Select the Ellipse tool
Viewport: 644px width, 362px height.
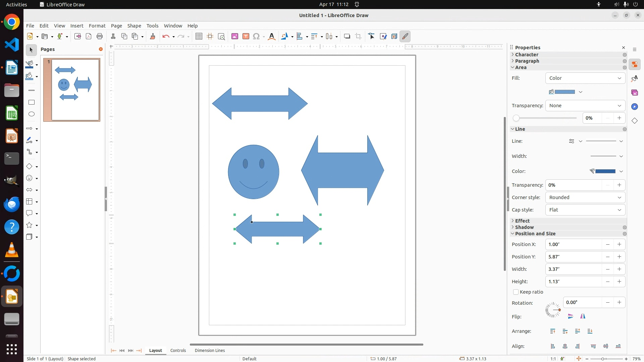tap(32, 114)
